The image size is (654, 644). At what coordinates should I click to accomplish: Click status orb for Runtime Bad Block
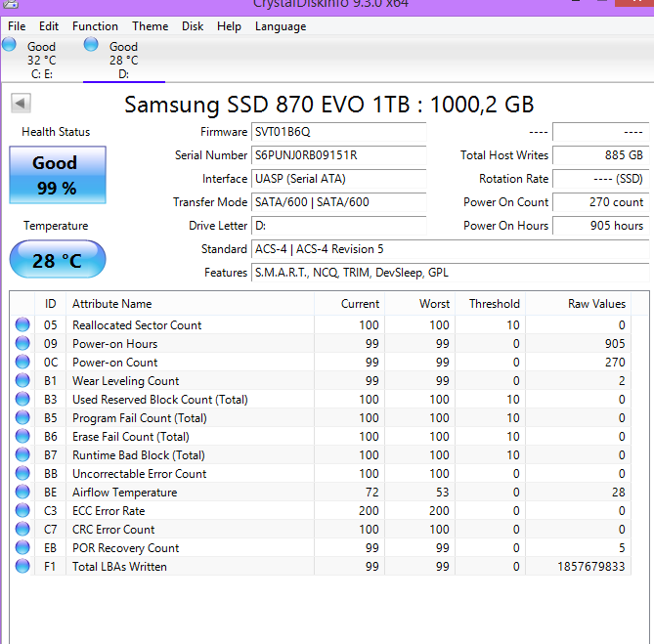point(22,454)
